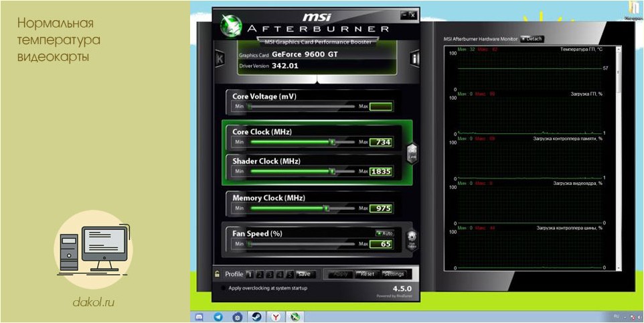This screenshot has width=644, height=323.
Task: Click the Shader Clock value 1835
Action: coord(381,172)
